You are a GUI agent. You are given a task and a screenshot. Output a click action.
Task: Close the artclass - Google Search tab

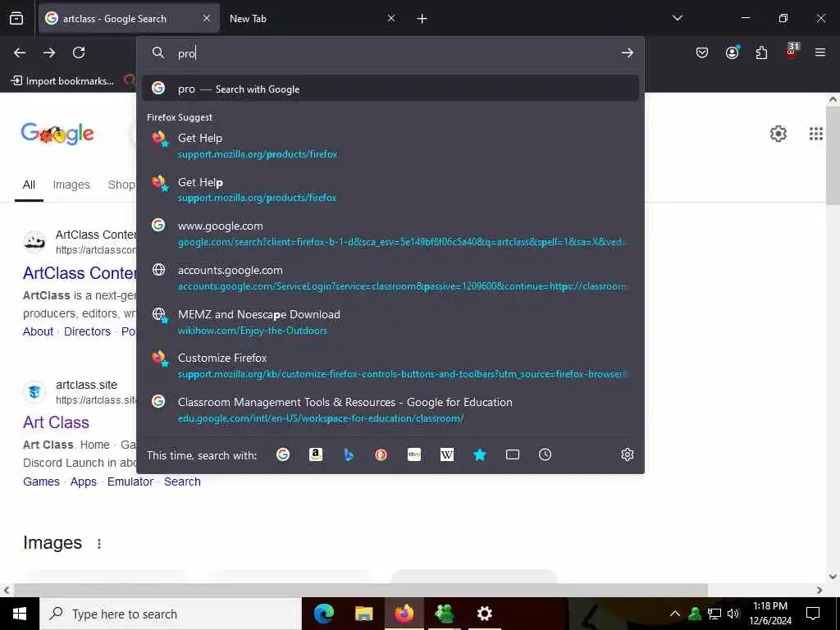[x=207, y=18]
